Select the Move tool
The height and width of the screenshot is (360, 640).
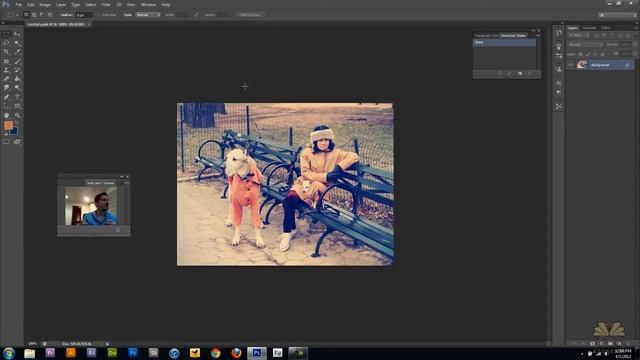17,34
